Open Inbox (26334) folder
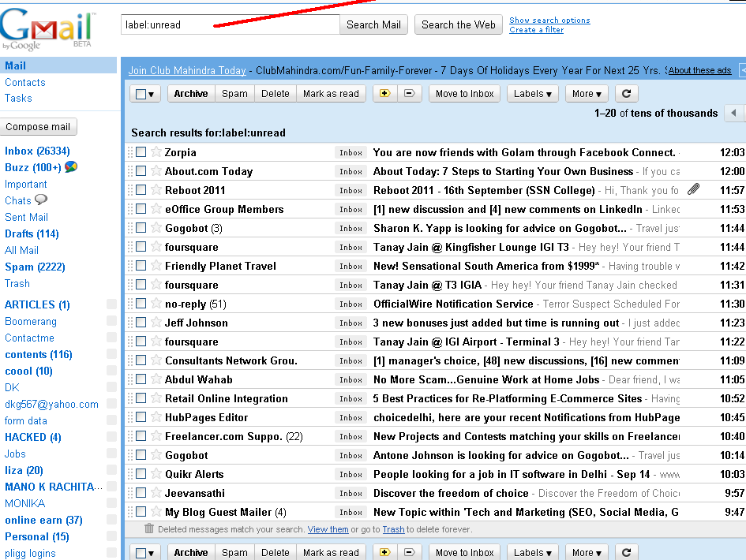The height and width of the screenshot is (560, 746). pyautogui.click(x=37, y=151)
